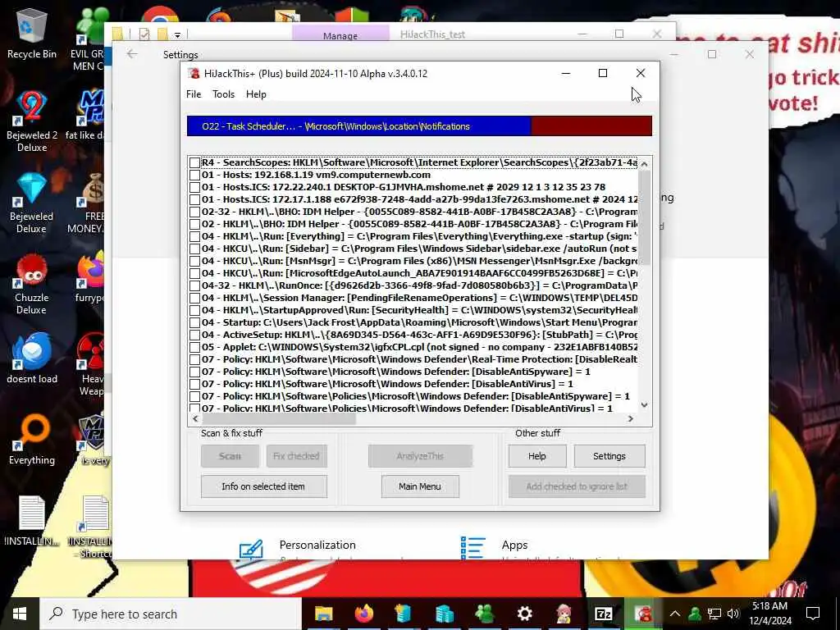The height and width of the screenshot is (630, 840).
Task: Click the Main Menu button
Action: [x=420, y=486]
